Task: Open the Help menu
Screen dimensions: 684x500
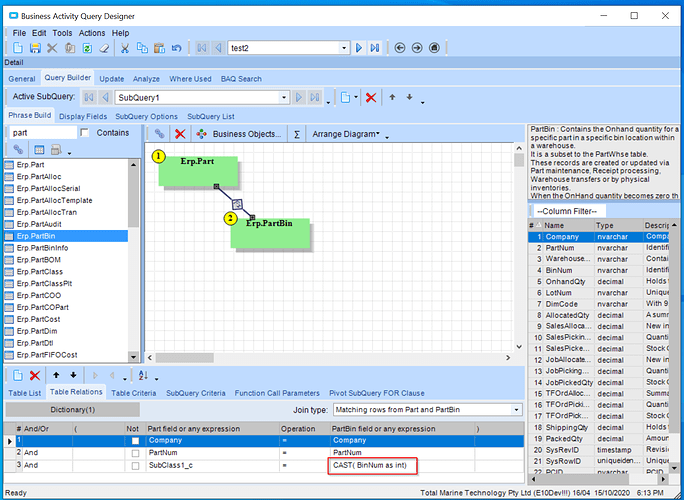Action: tap(120, 33)
